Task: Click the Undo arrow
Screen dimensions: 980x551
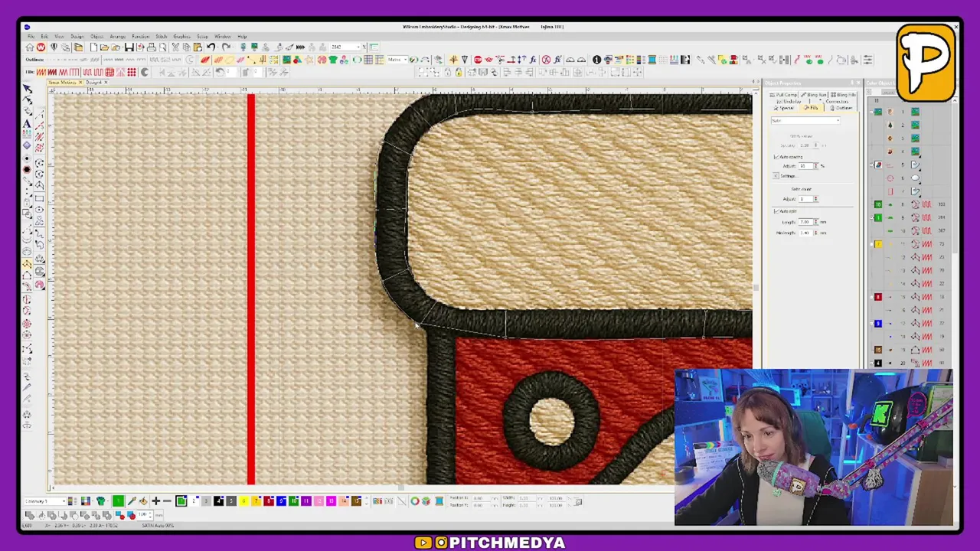Action: pyautogui.click(x=211, y=47)
